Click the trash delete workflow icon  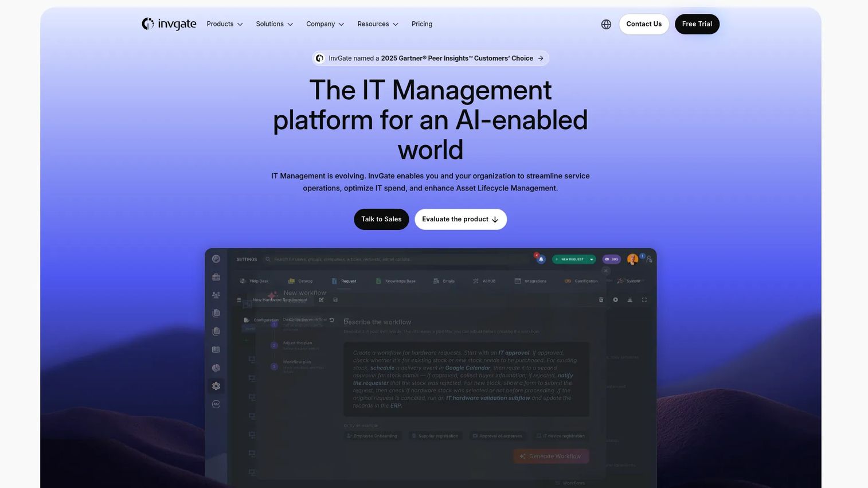point(601,300)
